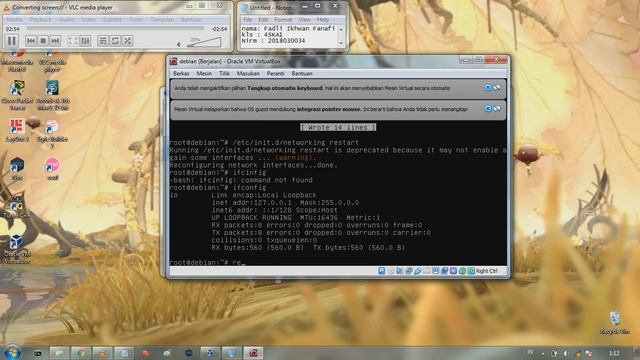Click the VLC playback seek bar

[116, 29]
